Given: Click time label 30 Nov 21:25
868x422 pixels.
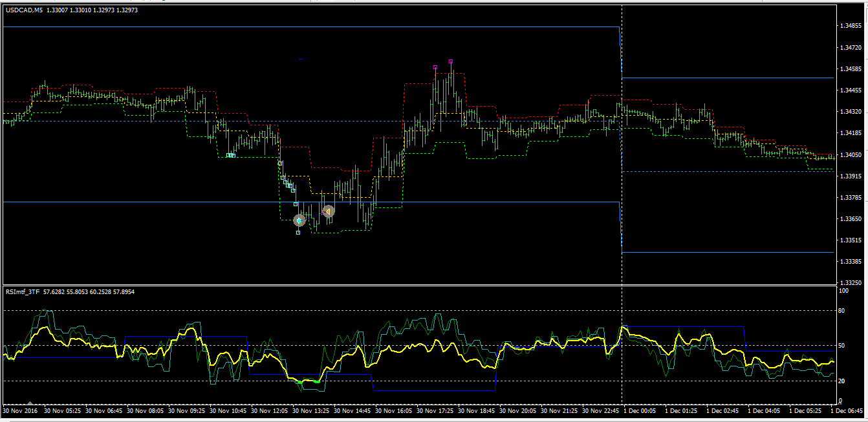Looking at the screenshot, I should click(x=560, y=410).
